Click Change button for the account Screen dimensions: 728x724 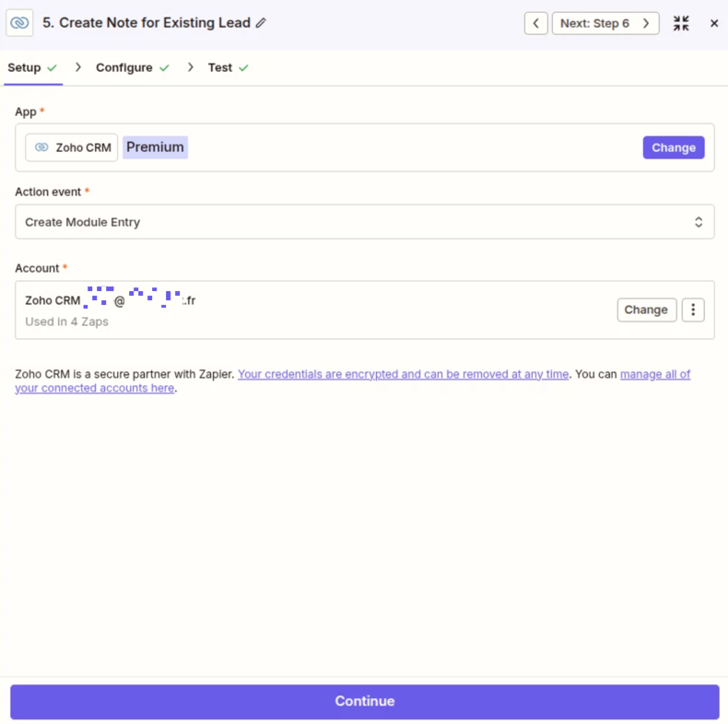click(x=646, y=309)
